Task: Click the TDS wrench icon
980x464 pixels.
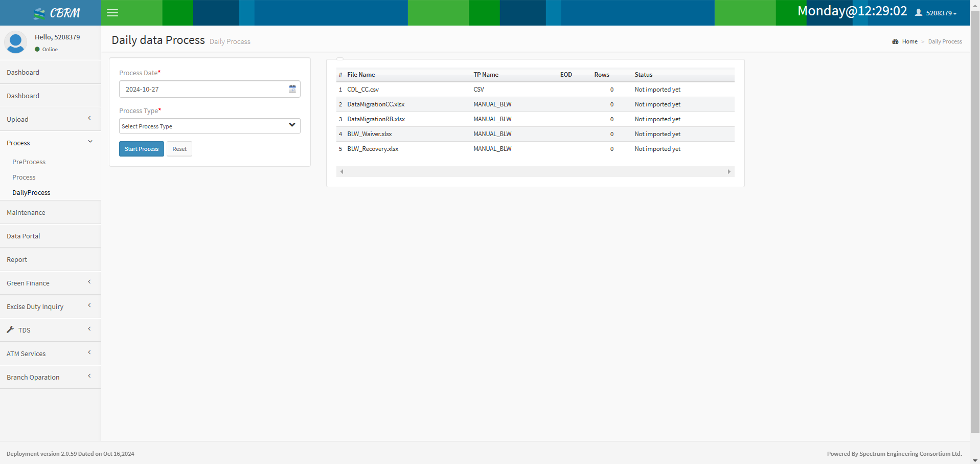Action: [10, 329]
